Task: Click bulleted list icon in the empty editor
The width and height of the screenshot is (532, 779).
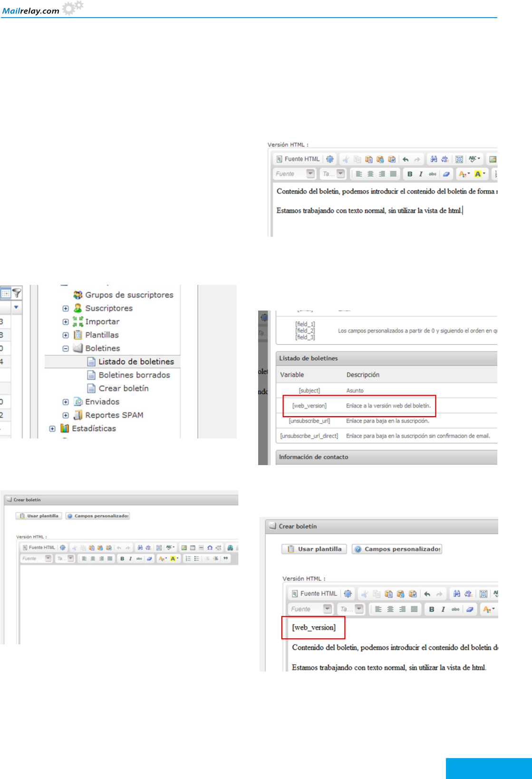Action: [196, 558]
